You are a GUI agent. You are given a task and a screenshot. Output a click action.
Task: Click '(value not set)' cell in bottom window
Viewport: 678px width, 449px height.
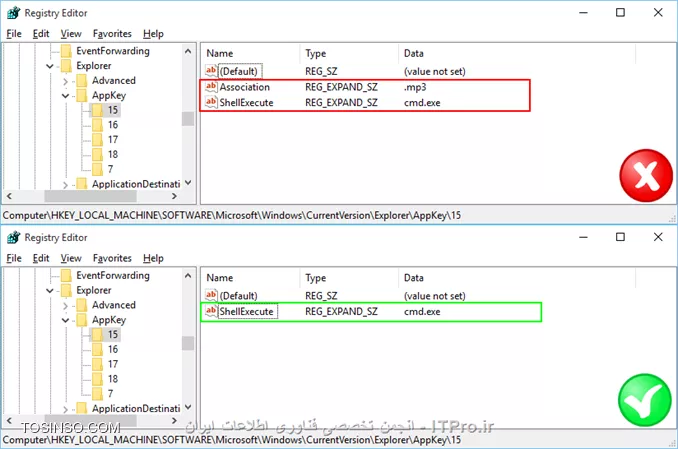point(435,296)
